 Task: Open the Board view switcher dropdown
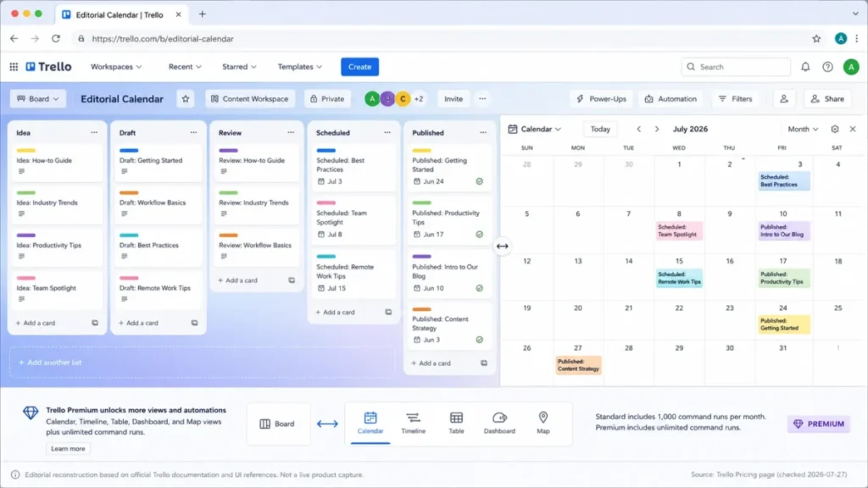pyautogui.click(x=37, y=98)
